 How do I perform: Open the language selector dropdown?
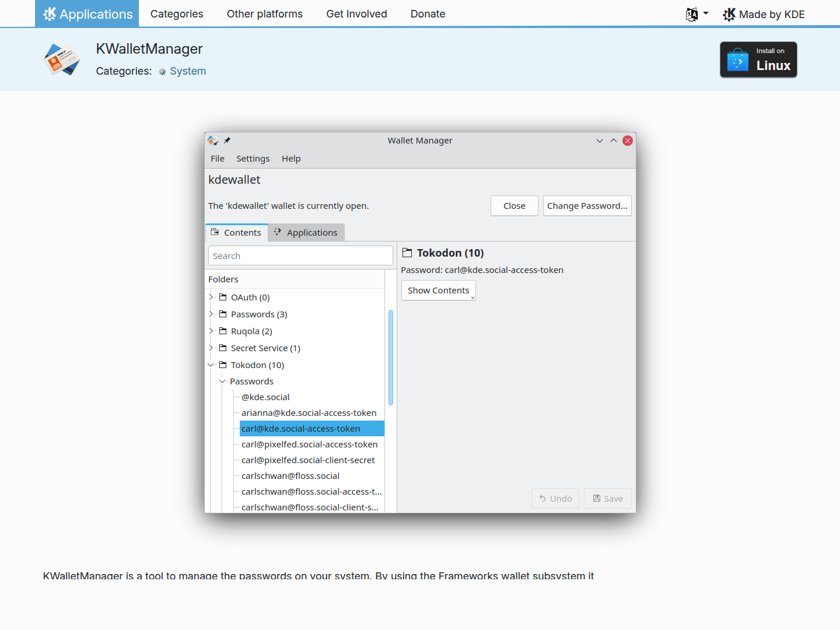click(x=697, y=14)
